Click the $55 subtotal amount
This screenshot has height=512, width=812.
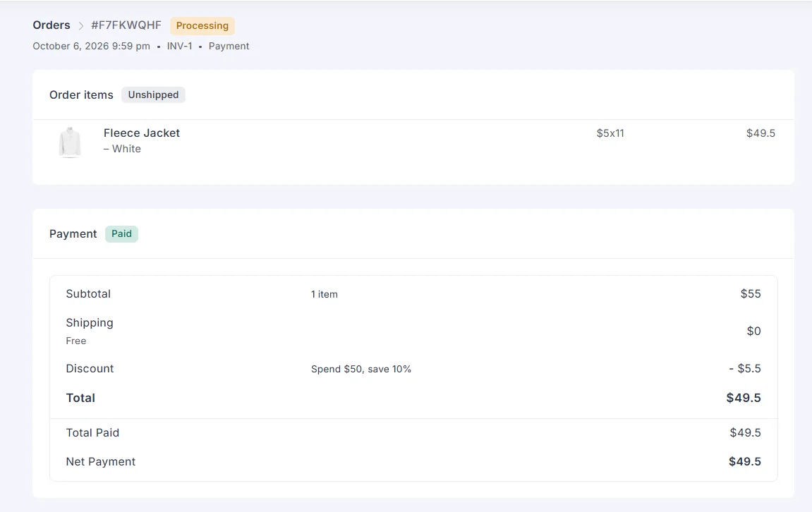(751, 294)
